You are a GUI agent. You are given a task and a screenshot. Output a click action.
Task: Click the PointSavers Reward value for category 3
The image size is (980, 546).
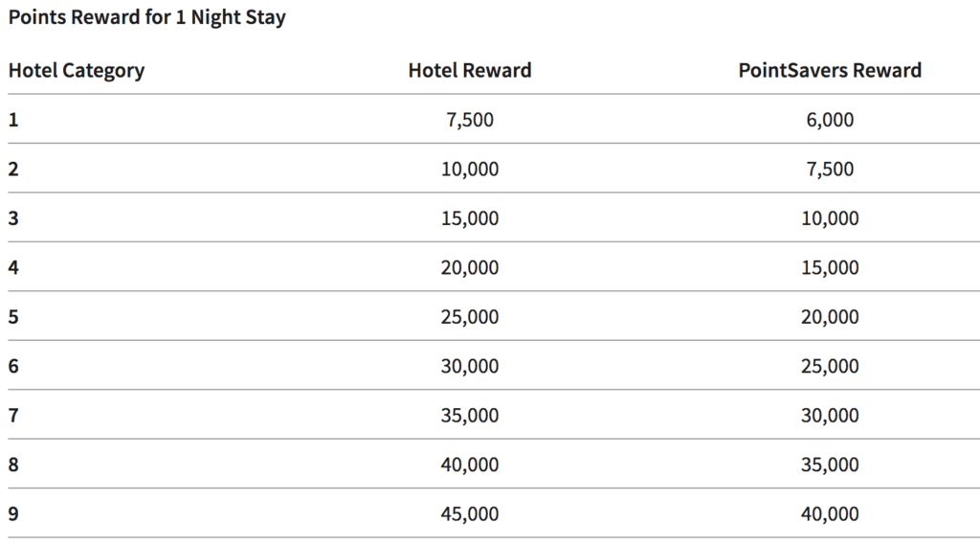(x=830, y=218)
